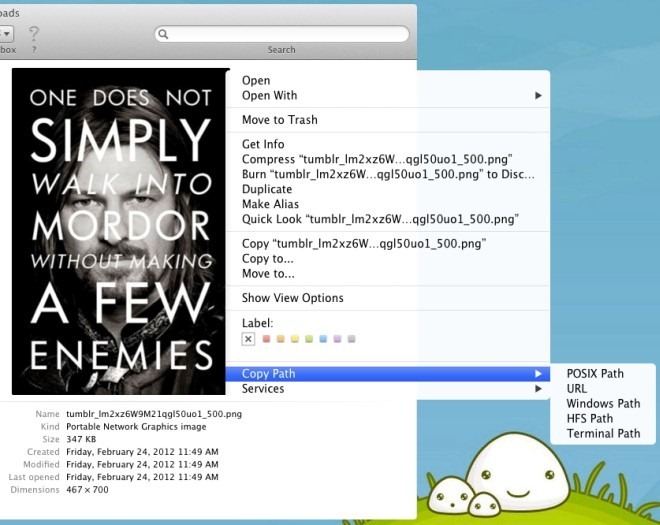
Task: Open the toolbar dropdown above 'box' label
Action: click(6, 34)
